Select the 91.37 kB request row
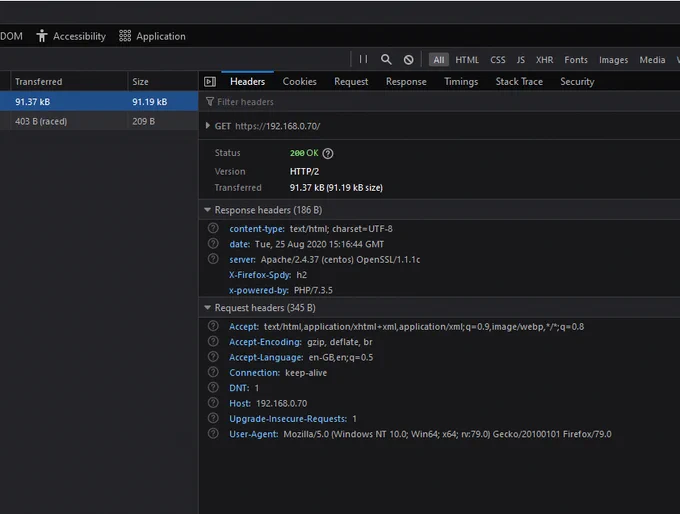 99,101
